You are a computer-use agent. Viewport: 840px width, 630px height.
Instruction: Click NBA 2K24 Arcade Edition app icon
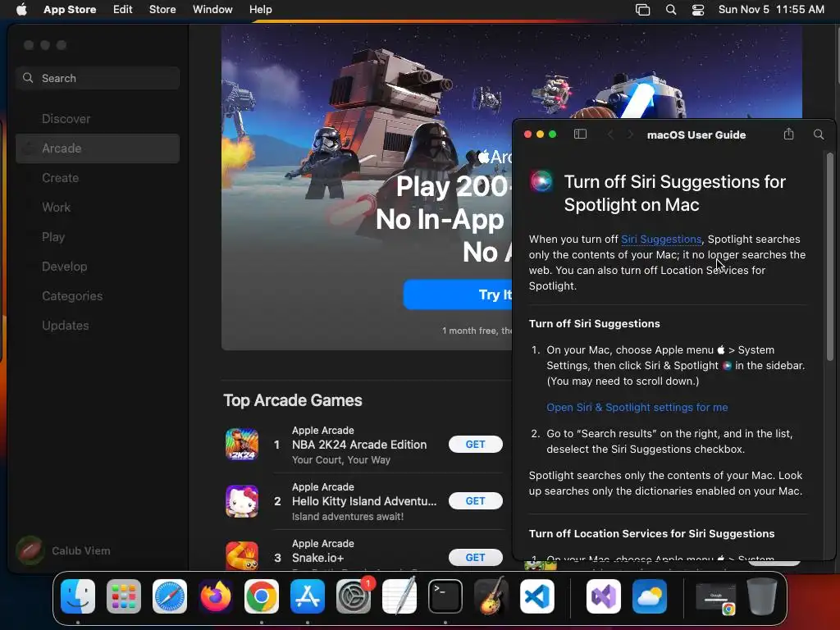242,444
